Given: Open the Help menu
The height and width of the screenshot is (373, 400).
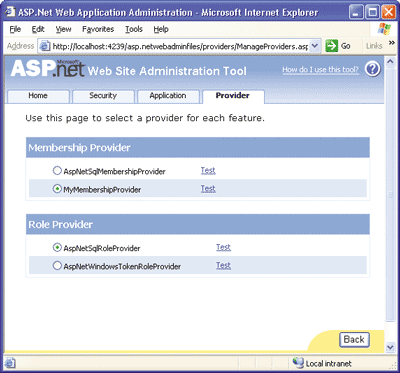Looking at the screenshot, I should coord(161,29).
